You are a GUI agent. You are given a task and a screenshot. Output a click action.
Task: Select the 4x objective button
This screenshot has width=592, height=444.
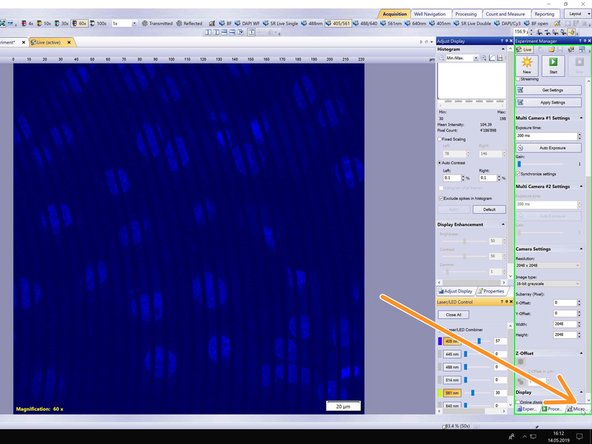point(27,23)
